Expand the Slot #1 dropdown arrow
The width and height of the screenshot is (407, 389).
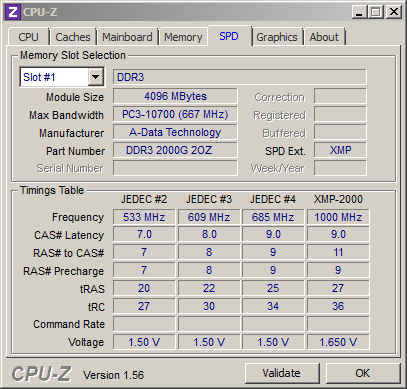tap(96, 77)
